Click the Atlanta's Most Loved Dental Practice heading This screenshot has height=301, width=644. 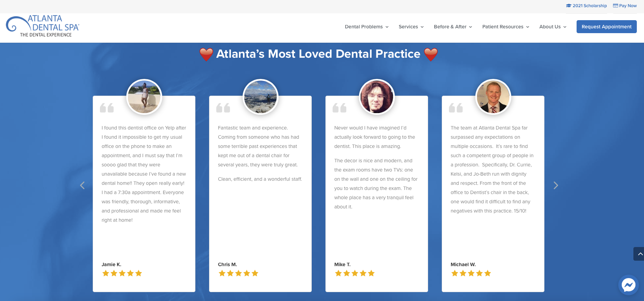click(x=318, y=54)
